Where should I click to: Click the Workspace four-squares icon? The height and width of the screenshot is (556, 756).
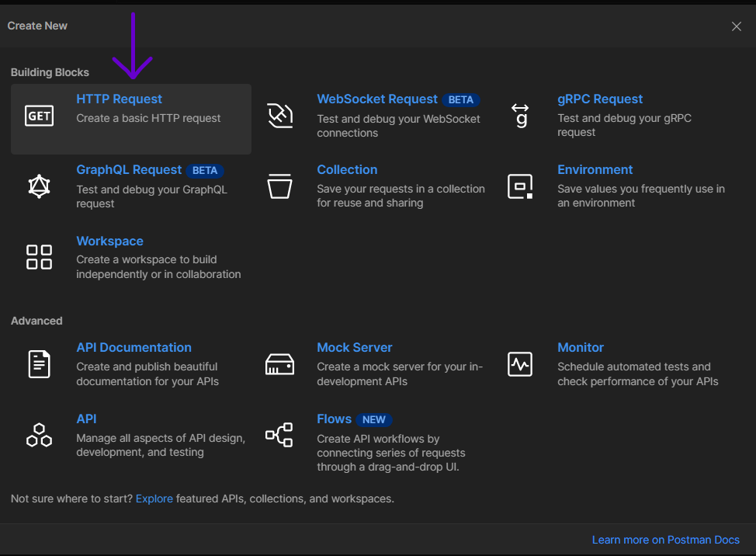pyautogui.click(x=39, y=256)
